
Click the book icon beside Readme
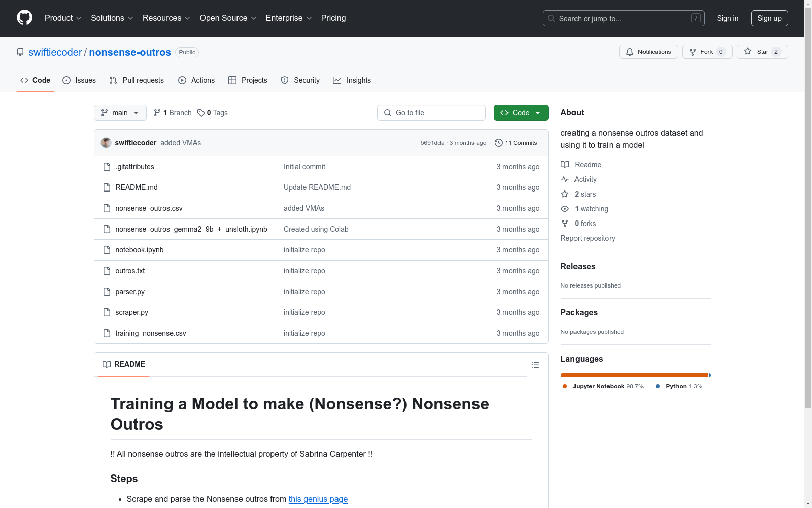point(565,165)
